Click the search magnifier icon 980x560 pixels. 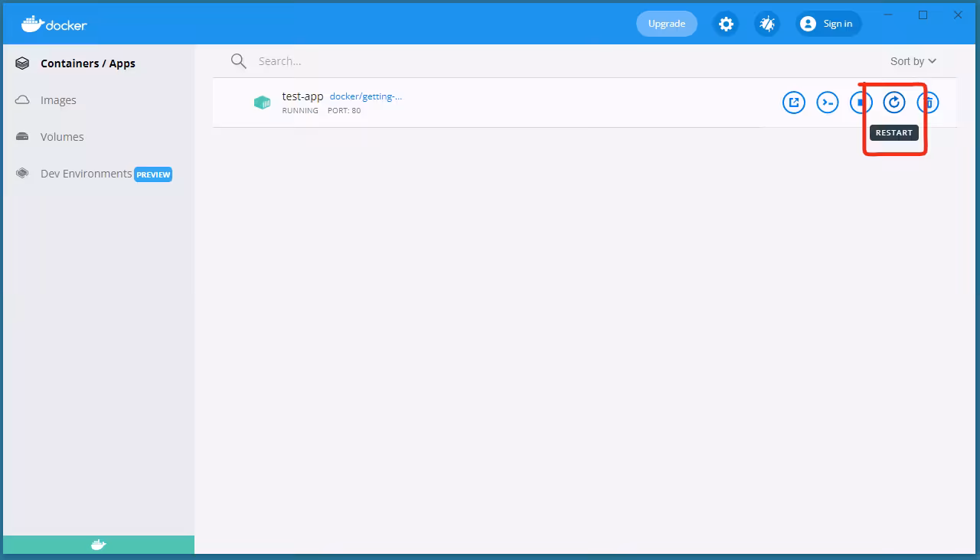(x=239, y=61)
